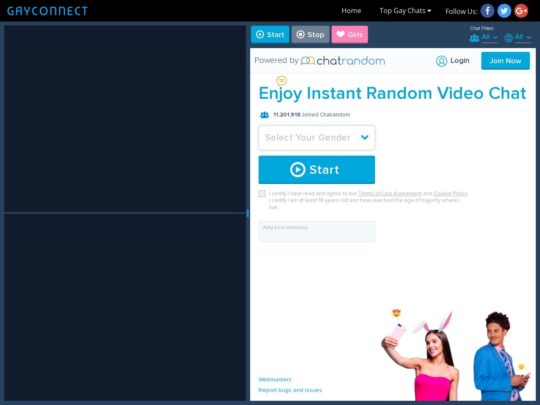
Task: Go to the Home menu item
Action: (351, 11)
